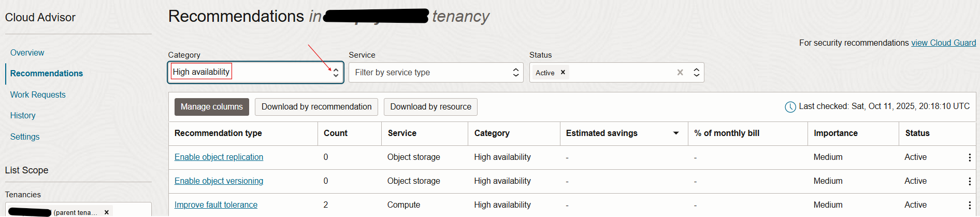Follow the view Cloud Guard link
The height and width of the screenshot is (217, 980).
pyautogui.click(x=943, y=43)
